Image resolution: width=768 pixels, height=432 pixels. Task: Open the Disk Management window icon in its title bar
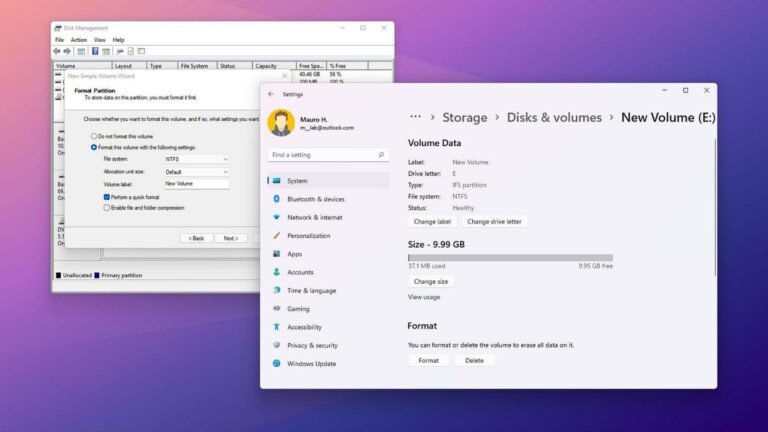pos(58,28)
